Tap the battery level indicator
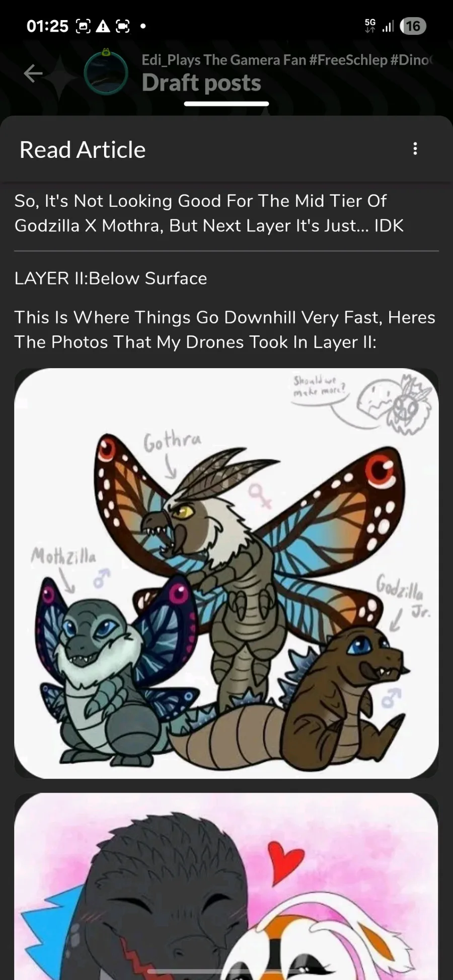Viewport: 453px width, 980px height. 413,26
